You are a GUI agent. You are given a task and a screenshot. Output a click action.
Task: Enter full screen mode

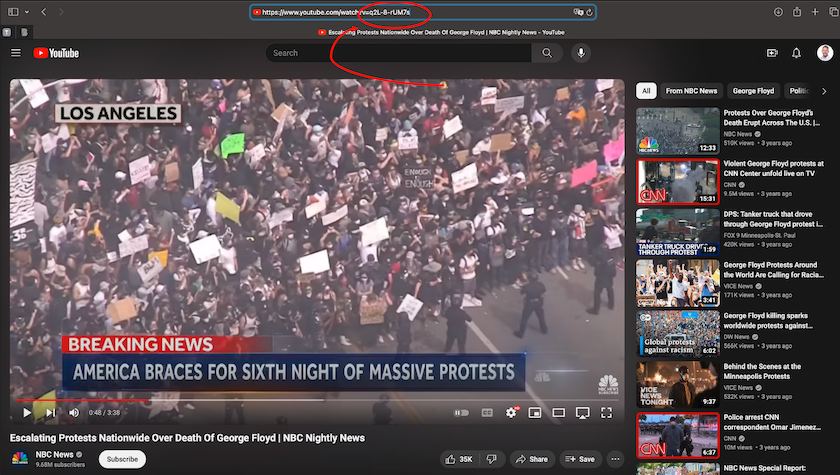click(x=606, y=412)
